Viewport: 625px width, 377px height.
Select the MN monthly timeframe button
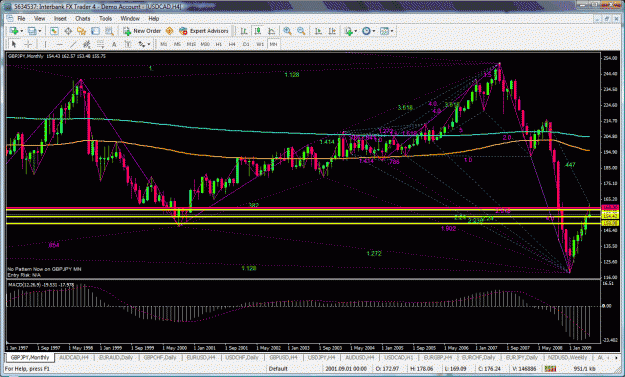tap(273, 44)
